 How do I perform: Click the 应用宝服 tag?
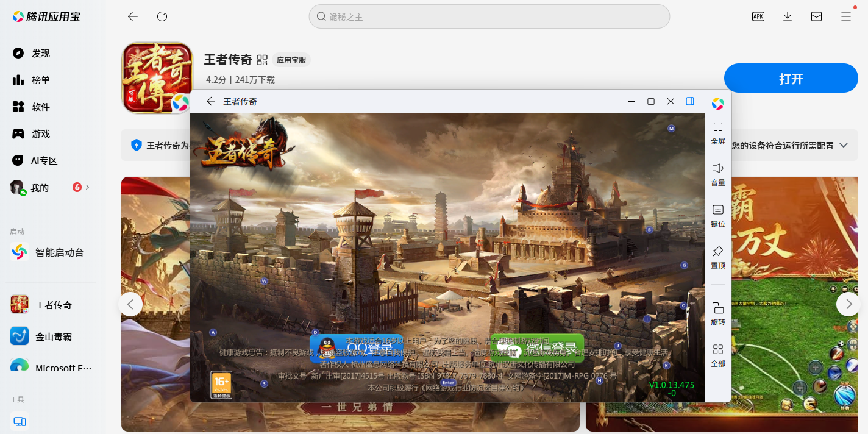coord(291,60)
